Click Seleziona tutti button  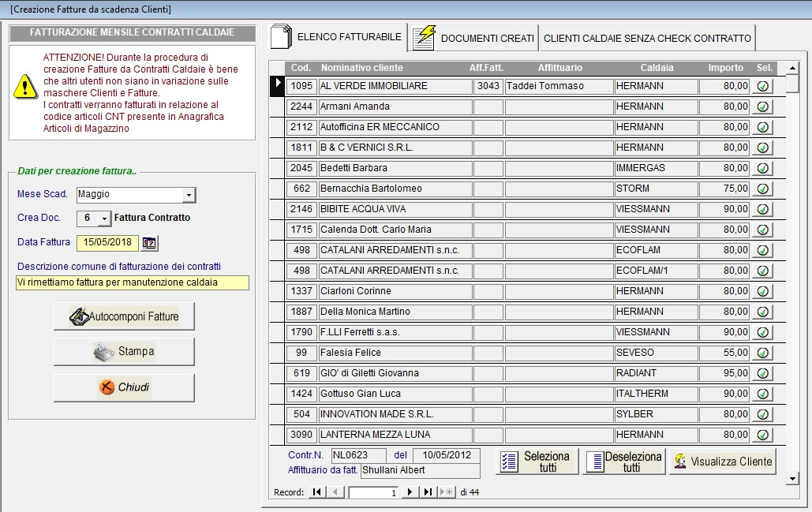point(537,462)
